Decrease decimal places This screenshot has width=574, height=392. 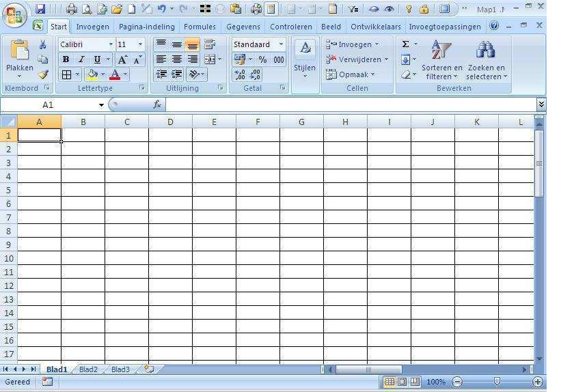(255, 74)
